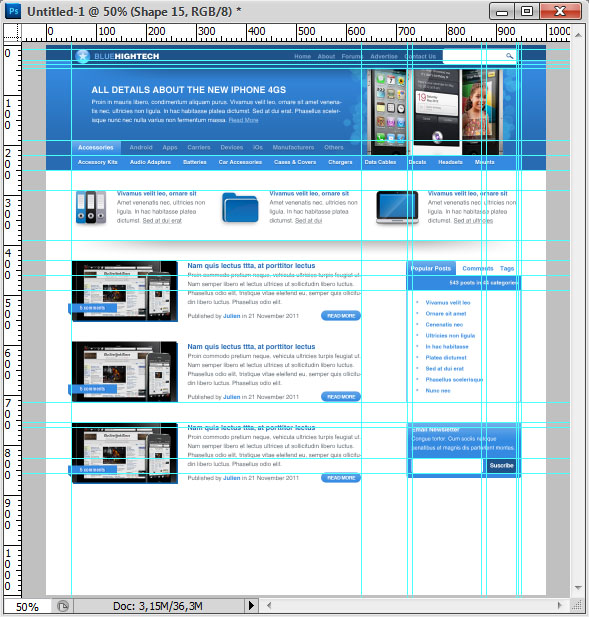Select the Others category tab
589x617 pixels.
click(334, 148)
